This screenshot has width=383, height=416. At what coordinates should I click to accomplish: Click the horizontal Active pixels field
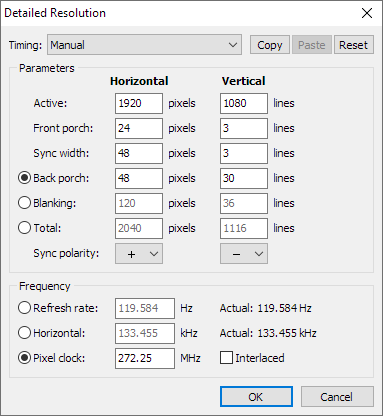point(139,103)
